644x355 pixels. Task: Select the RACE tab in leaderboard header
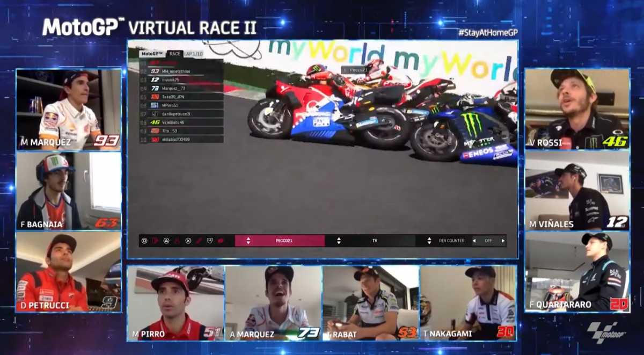click(x=175, y=54)
